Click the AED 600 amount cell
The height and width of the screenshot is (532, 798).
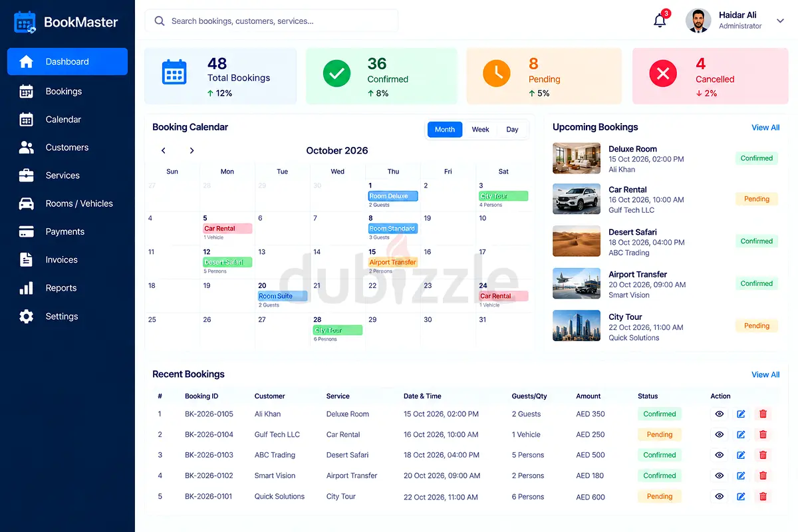coord(591,497)
